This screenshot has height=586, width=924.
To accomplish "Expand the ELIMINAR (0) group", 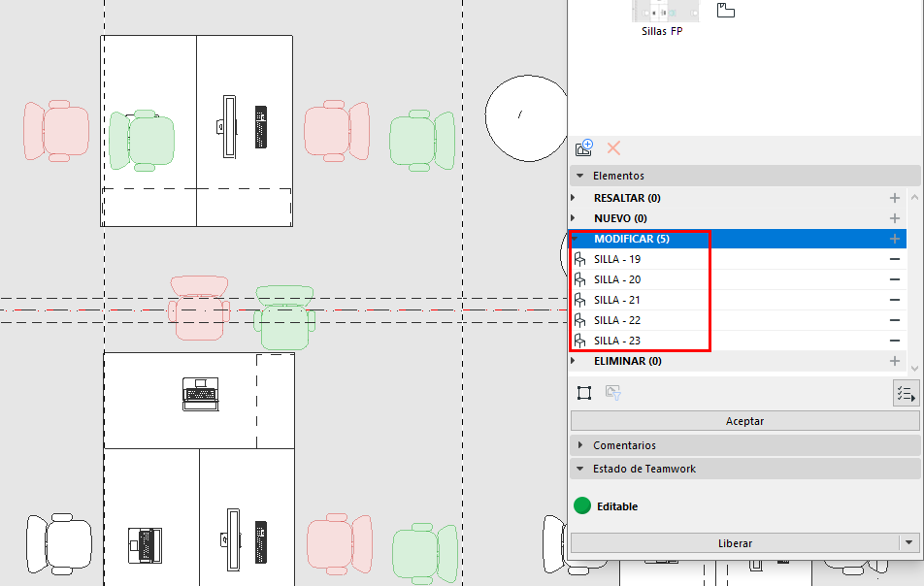I will [573, 361].
